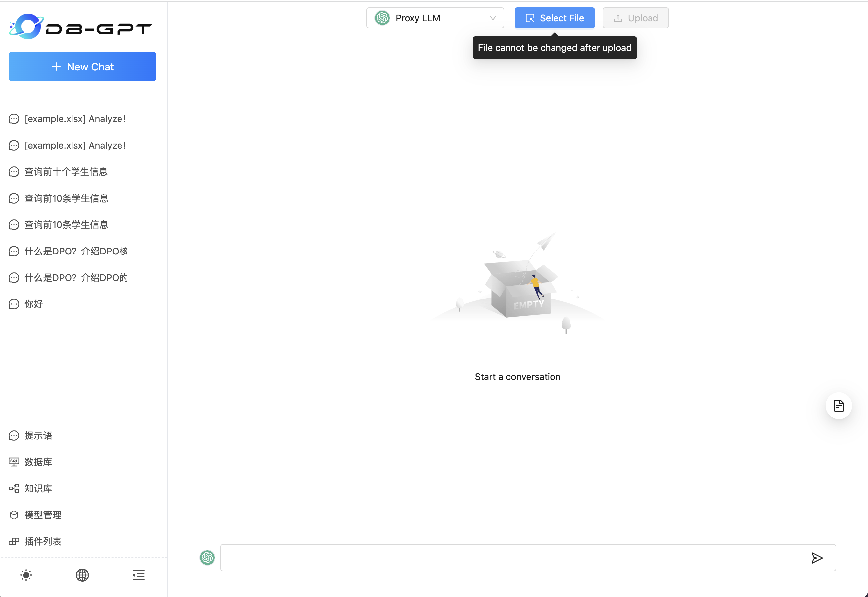Click the dropdown chevron arrow in model selector
Image resolution: width=868 pixels, height=597 pixels.
coord(492,18)
